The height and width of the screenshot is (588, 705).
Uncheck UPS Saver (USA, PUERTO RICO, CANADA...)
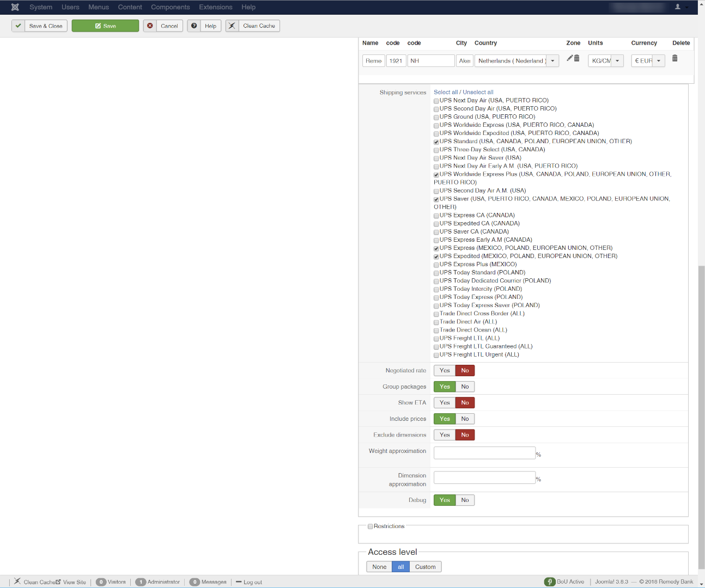click(436, 199)
